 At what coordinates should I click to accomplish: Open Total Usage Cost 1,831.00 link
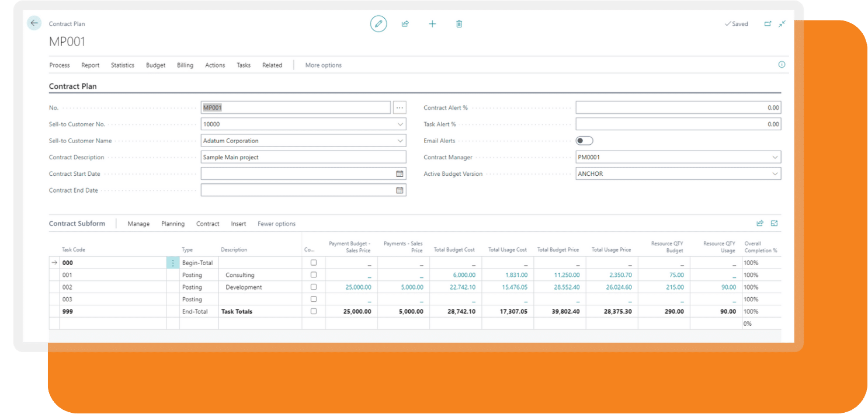click(x=517, y=275)
